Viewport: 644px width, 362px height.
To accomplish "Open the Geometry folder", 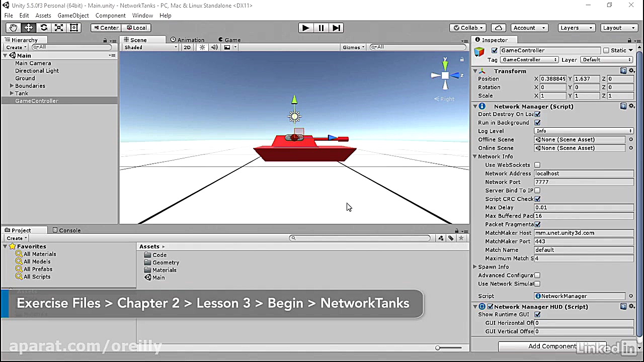I will (162, 262).
